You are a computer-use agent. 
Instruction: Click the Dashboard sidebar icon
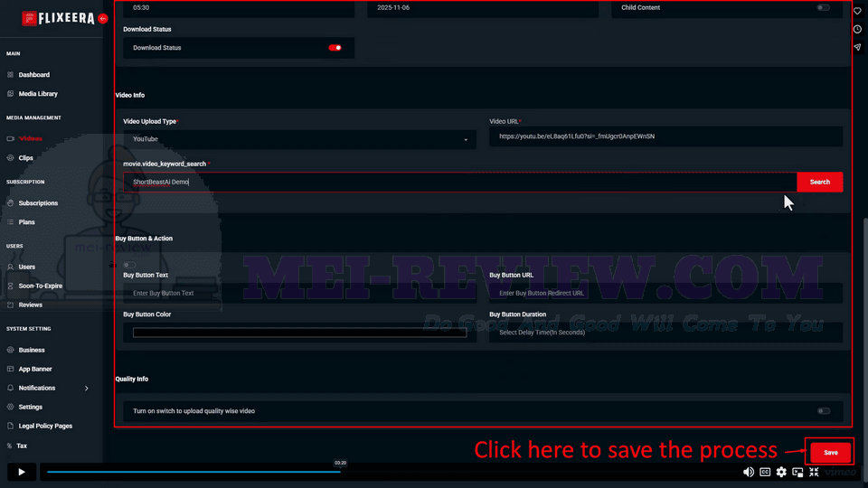tap(10, 75)
